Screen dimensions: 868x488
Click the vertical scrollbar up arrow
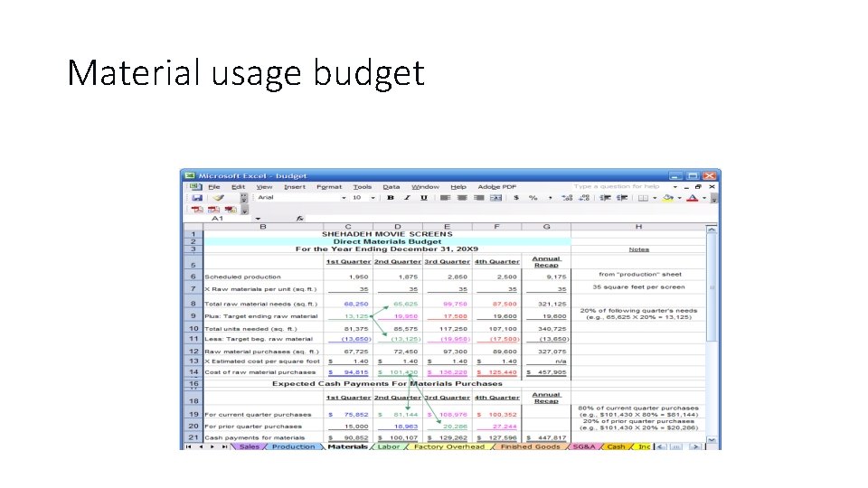coord(712,229)
